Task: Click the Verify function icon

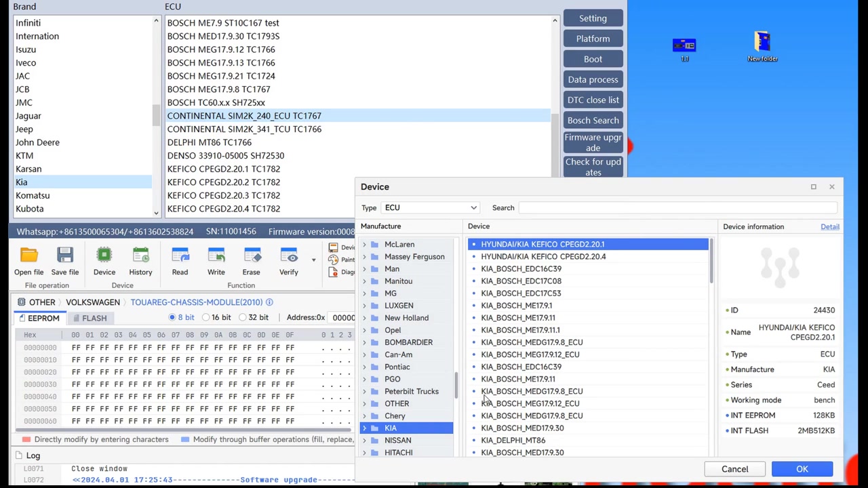Action: (x=289, y=256)
